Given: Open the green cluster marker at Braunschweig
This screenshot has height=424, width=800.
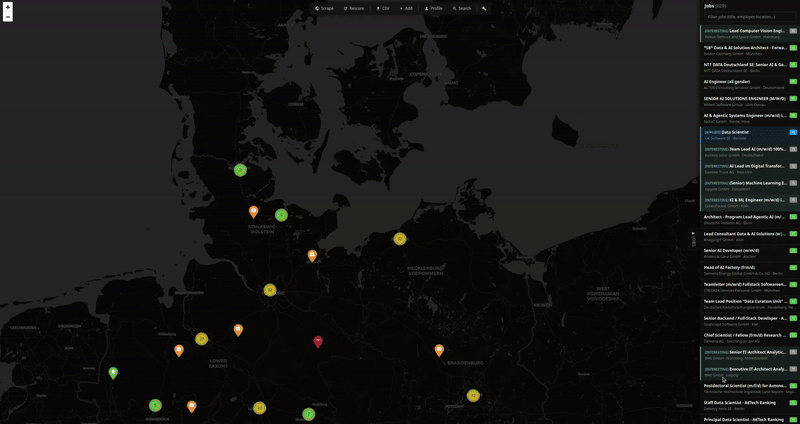Looking at the screenshot, I should point(309,414).
